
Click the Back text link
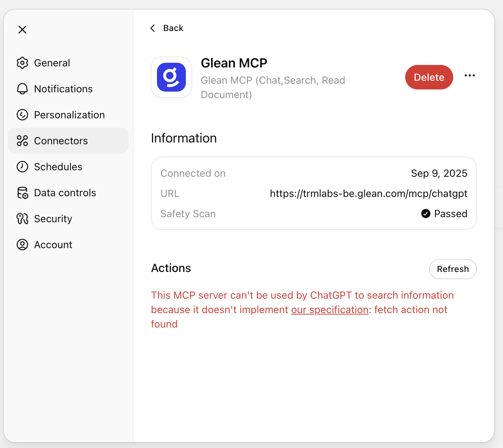pyautogui.click(x=173, y=28)
